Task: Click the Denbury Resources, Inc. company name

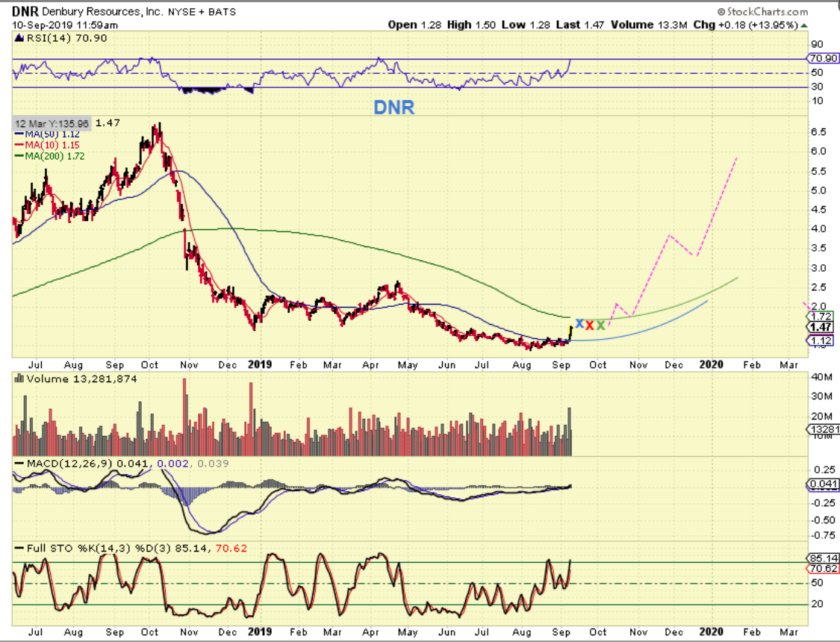Action: coord(102,11)
